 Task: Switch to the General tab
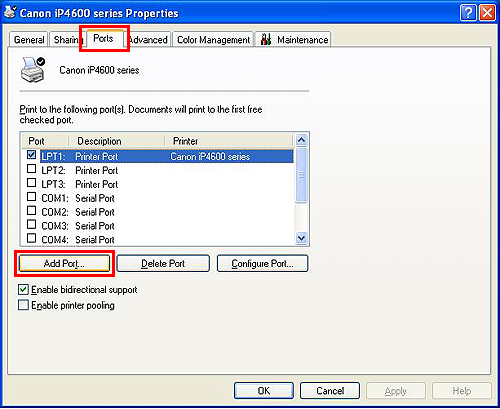tap(29, 40)
